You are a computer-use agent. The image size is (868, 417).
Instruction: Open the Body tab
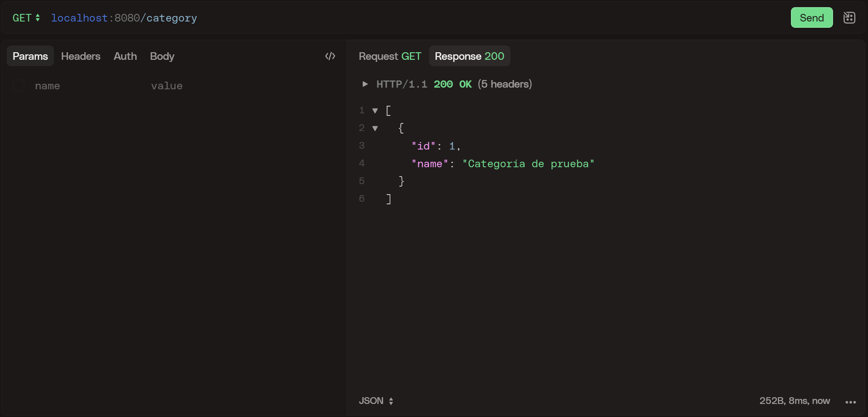click(x=162, y=56)
